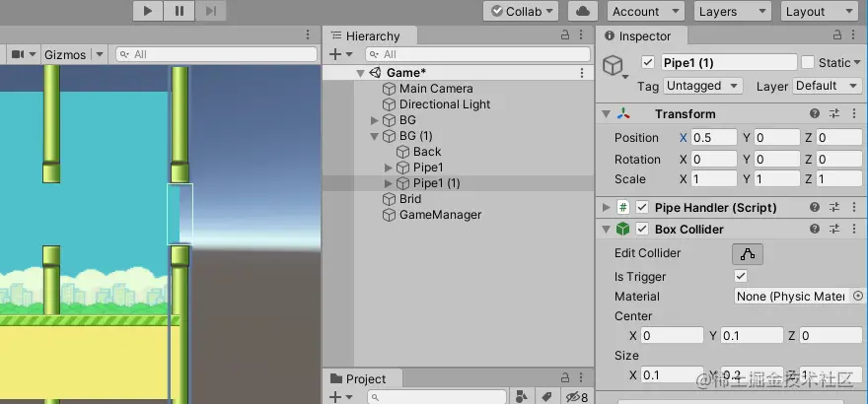Open the Hierarchy panel three-dot menu
868x404 pixels.
pos(581,34)
